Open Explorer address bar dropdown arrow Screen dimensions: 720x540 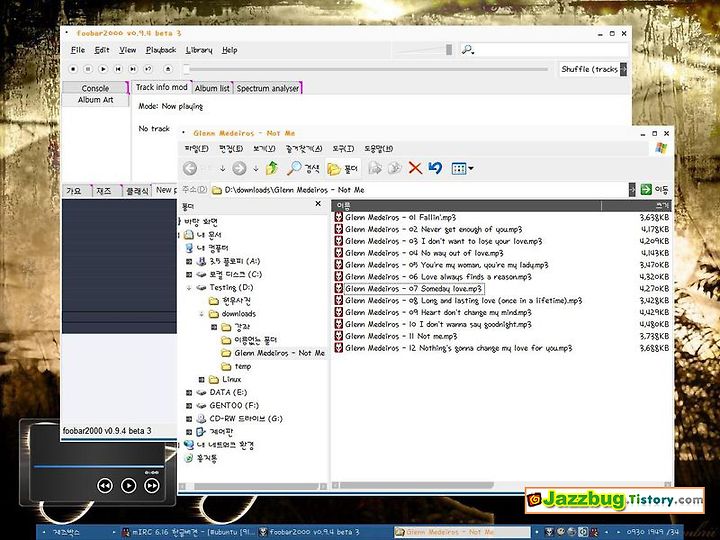coord(632,189)
